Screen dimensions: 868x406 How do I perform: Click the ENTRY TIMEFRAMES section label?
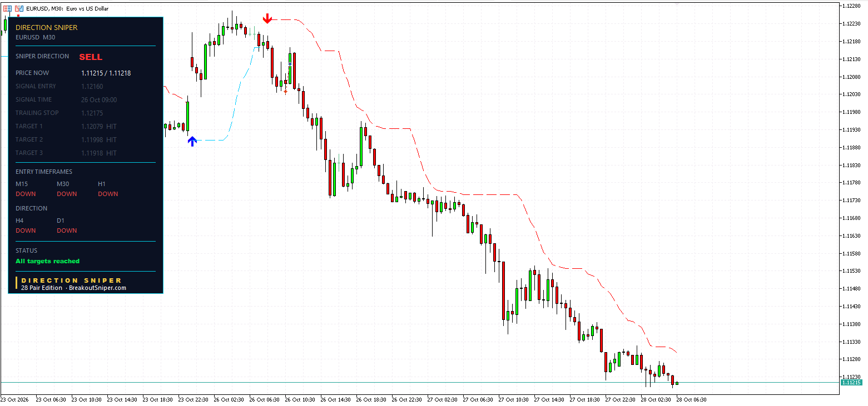pyautogui.click(x=44, y=172)
